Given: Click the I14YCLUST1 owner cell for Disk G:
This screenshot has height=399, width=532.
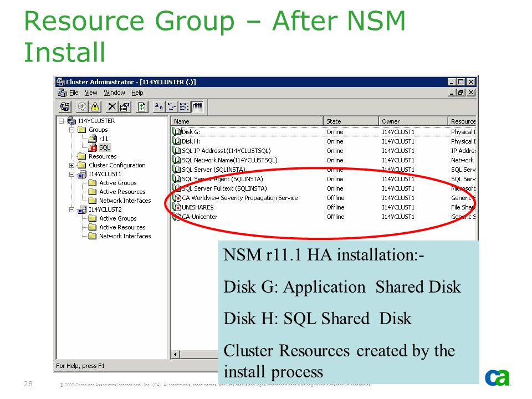Looking at the screenshot, I should click(398, 132).
